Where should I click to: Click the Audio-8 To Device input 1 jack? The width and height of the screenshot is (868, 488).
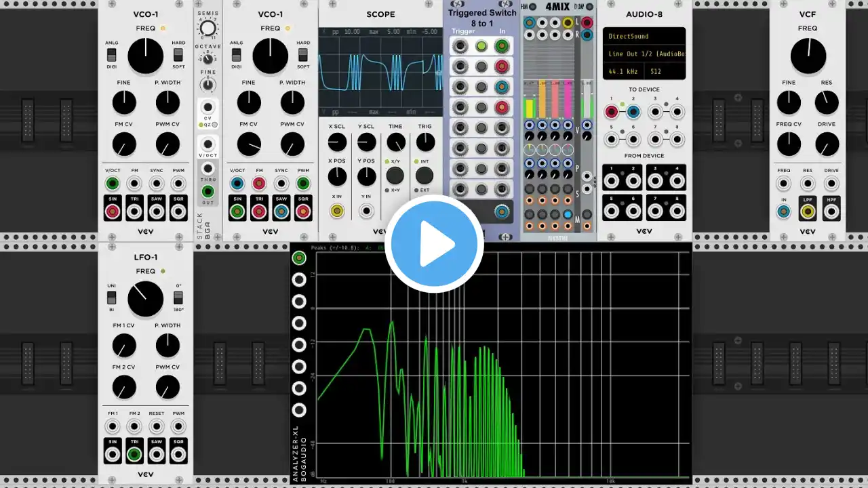pos(612,112)
